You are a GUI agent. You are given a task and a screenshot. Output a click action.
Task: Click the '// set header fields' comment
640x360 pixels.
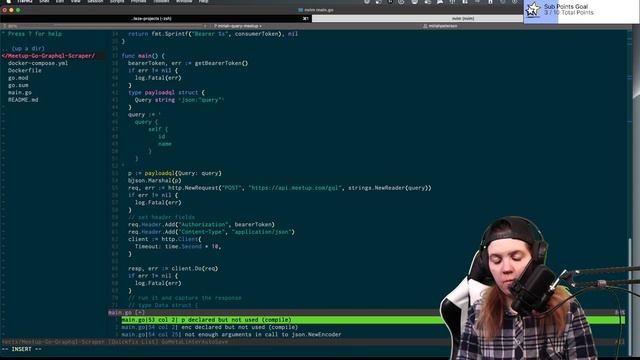161,217
